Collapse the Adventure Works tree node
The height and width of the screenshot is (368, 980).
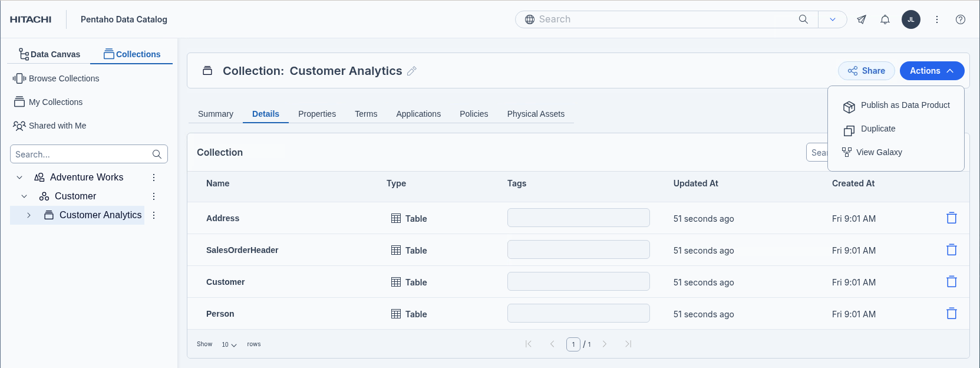click(x=19, y=178)
